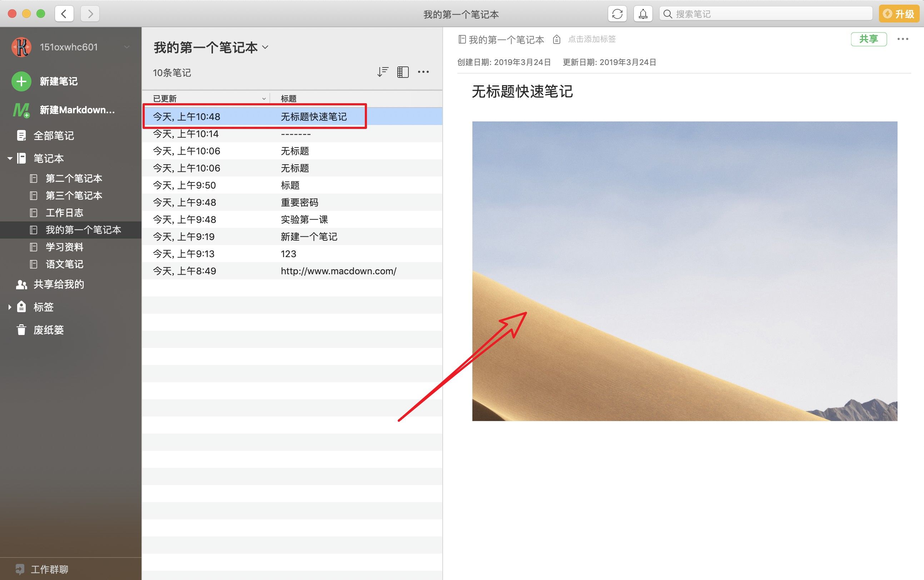
Task: Select the 标题 note from 上午9:50
Action: pos(292,185)
